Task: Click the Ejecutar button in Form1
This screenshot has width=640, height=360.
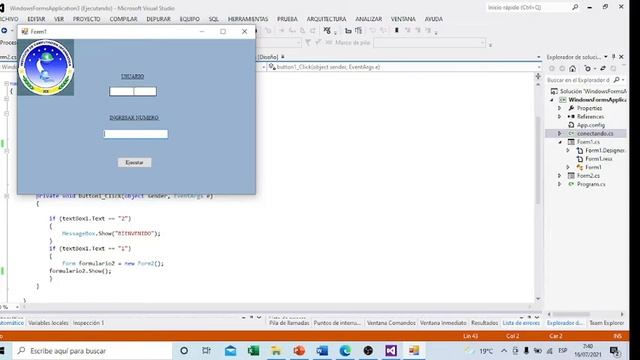Action: tap(134, 162)
